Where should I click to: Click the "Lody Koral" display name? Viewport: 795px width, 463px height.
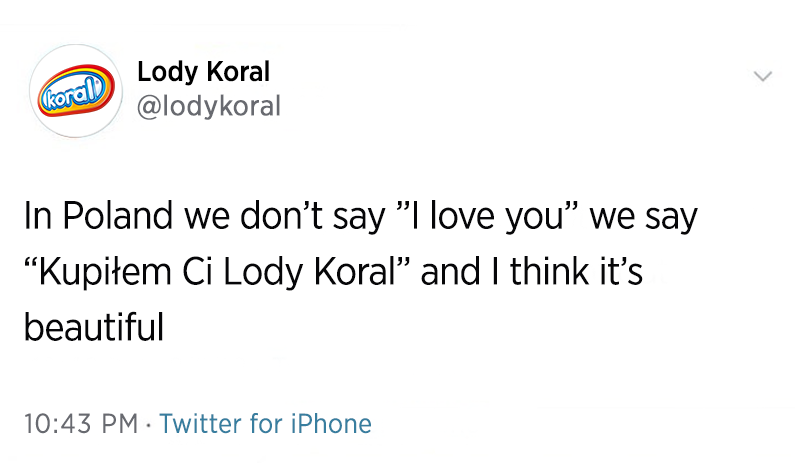point(203,72)
